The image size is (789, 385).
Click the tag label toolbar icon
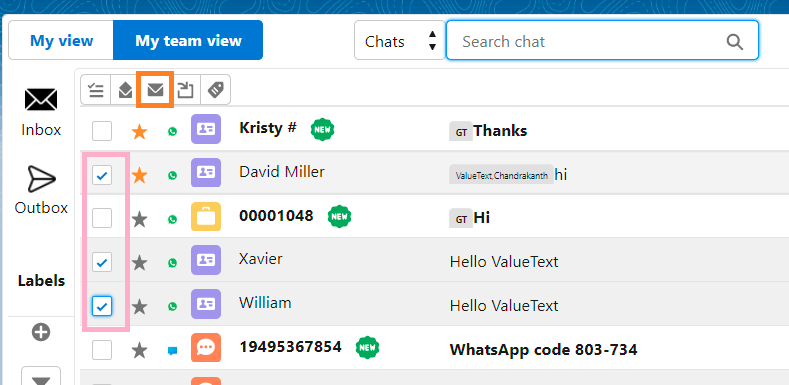coord(216,90)
